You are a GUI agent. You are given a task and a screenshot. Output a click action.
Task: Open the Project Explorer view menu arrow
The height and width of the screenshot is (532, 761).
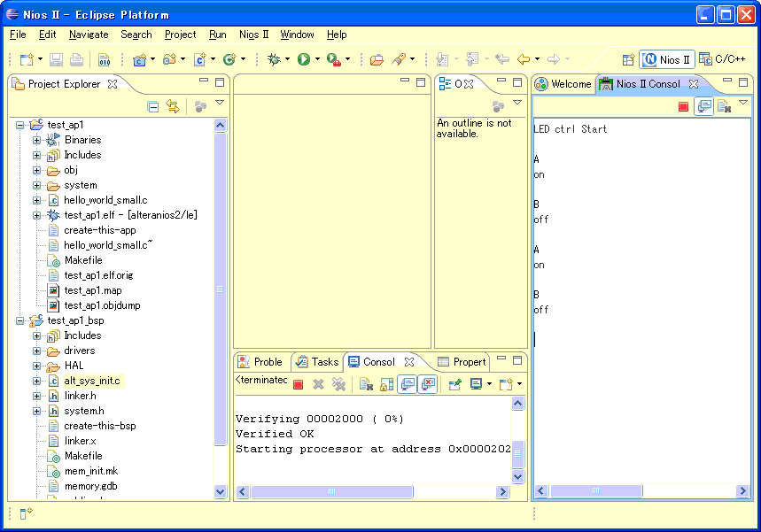(x=220, y=103)
